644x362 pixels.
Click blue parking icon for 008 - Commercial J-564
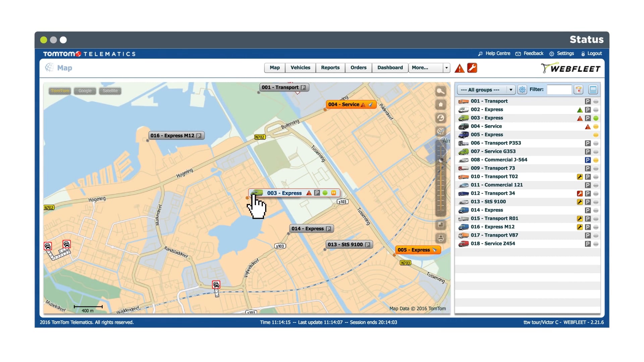(588, 160)
